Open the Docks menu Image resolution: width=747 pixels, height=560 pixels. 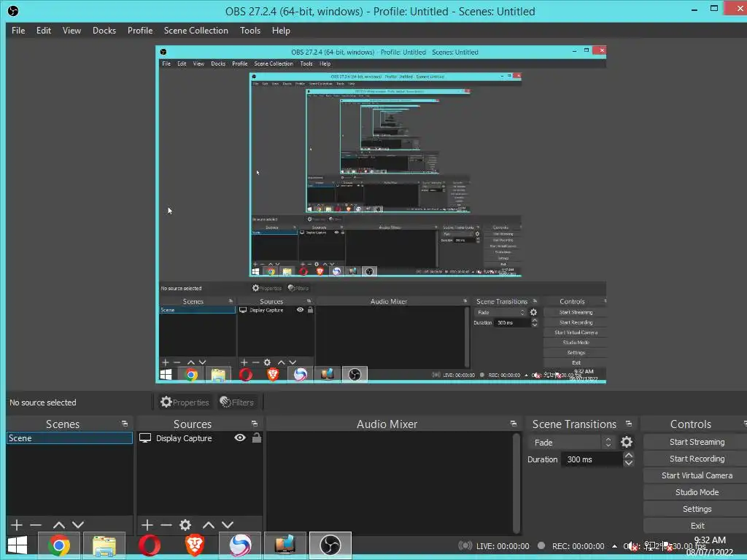pyautogui.click(x=104, y=31)
